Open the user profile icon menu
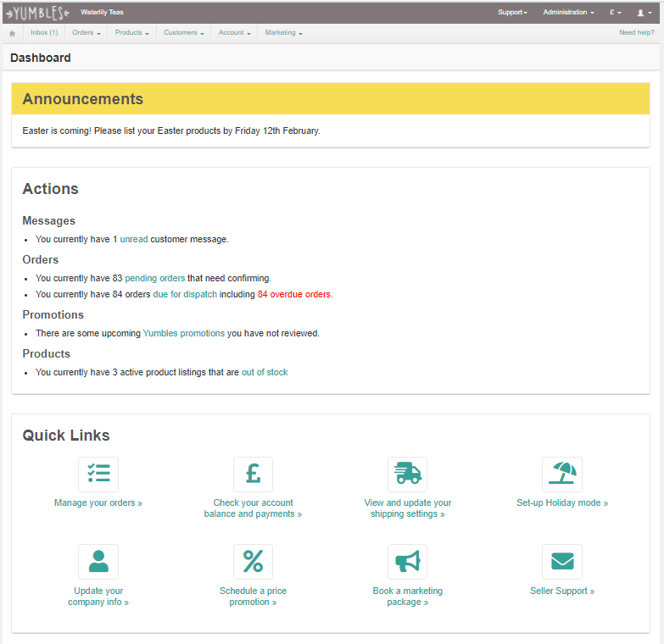The image size is (664, 644). point(644,13)
